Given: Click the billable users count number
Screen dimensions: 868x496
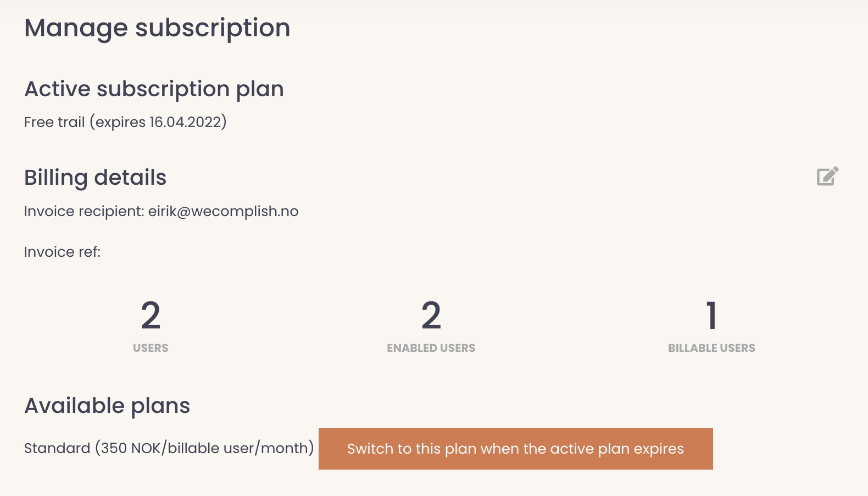Looking at the screenshot, I should [x=711, y=316].
